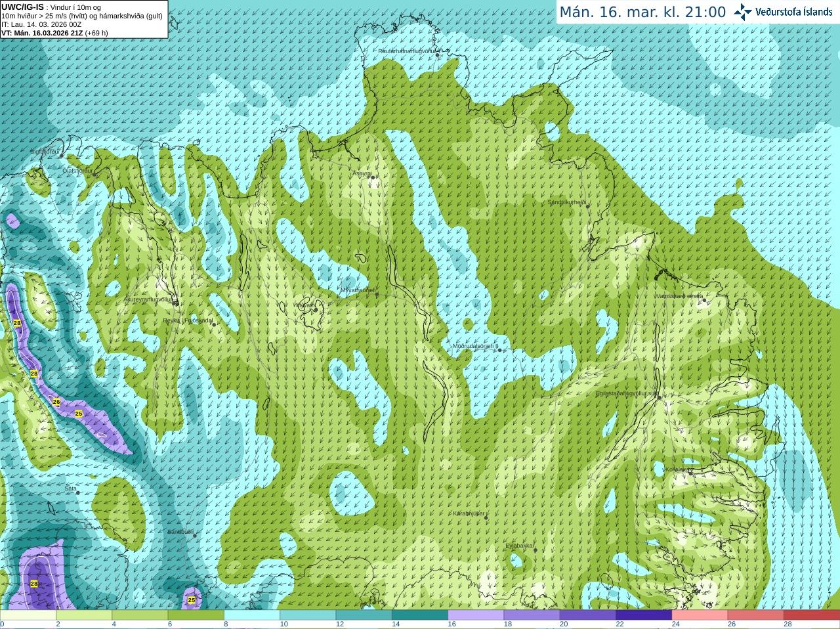Click the 26–28 salmon red legend swatch
The width and height of the screenshot is (840, 629).
[756, 615]
